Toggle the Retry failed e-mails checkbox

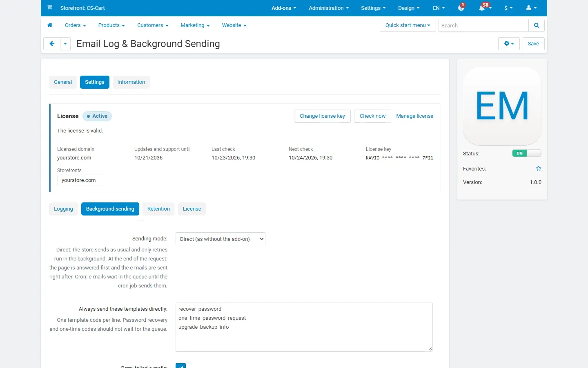tap(180, 366)
